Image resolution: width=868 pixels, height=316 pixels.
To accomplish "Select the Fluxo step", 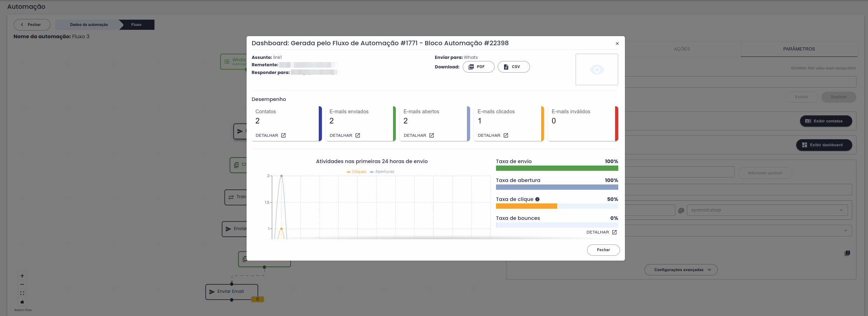I will tap(137, 25).
